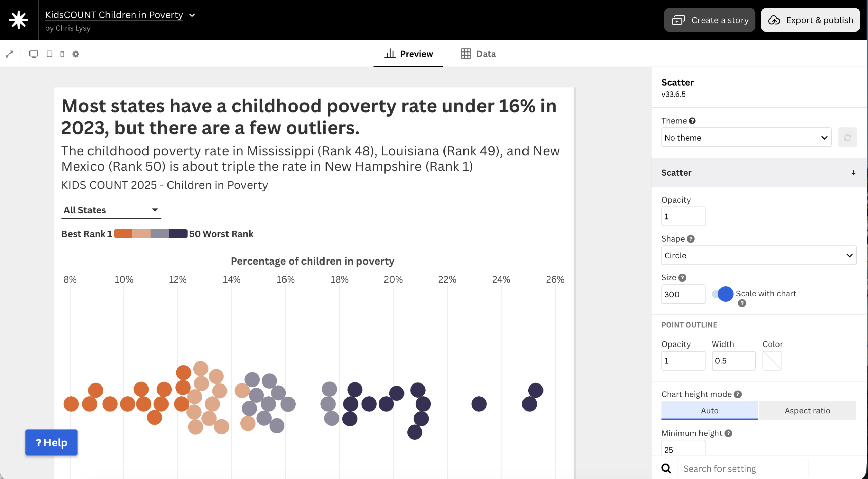Click the Flourish asterisk logo
868x479 pixels.
point(19,20)
